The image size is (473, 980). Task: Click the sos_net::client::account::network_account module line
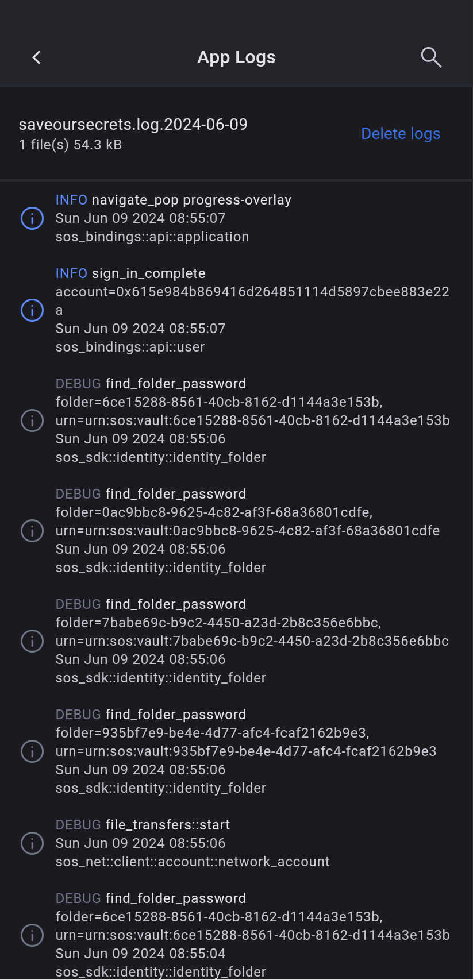[193, 862]
